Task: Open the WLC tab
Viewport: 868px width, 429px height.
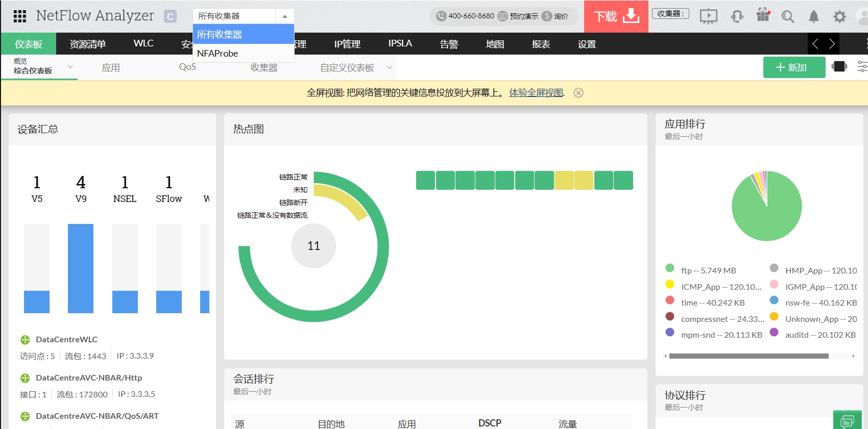Action: (143, 43)
